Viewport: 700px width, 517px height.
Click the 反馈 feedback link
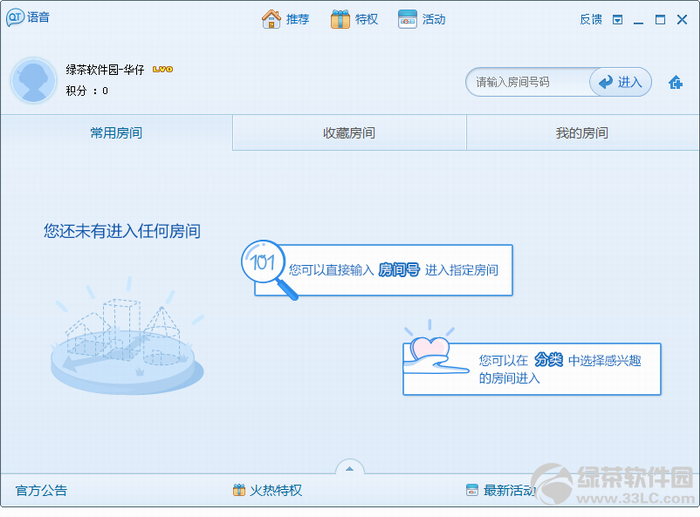coord(591,20)
